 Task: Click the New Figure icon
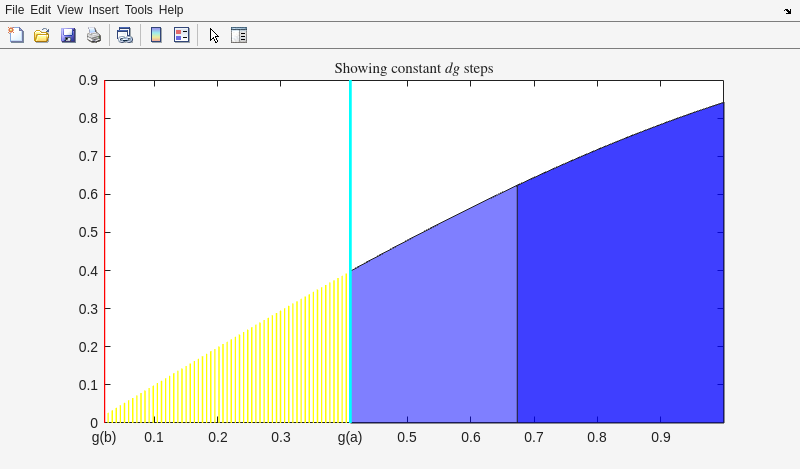[16, 35]
